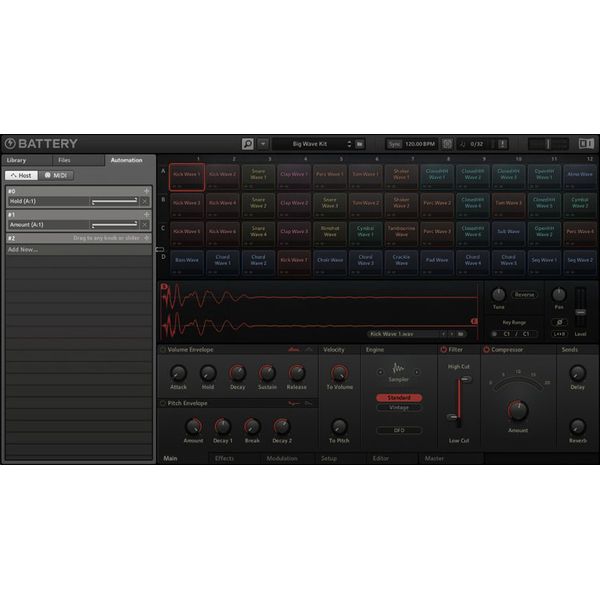Step kits with the preset up/down arrows
The width and height of the screenshot is (600, 600).
(x=349, y=144)
